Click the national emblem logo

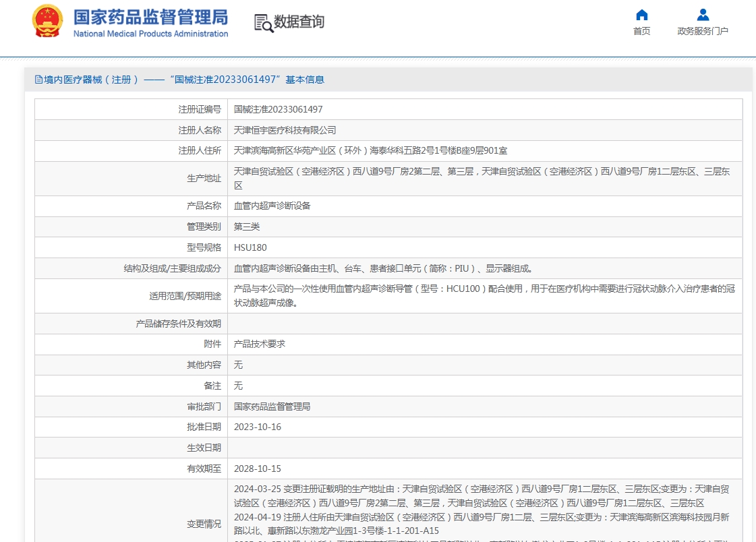[x=47, y=22]
